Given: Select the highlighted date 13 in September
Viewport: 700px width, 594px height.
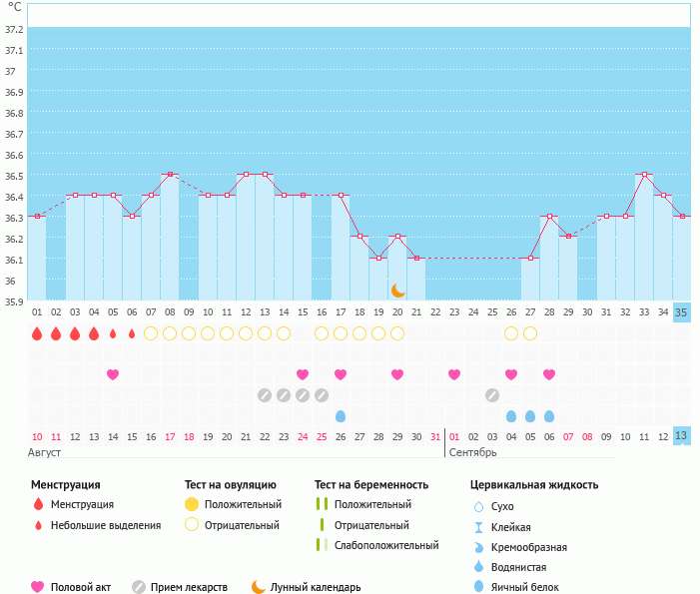Looking at the screenshot, I should click(682, 436).
